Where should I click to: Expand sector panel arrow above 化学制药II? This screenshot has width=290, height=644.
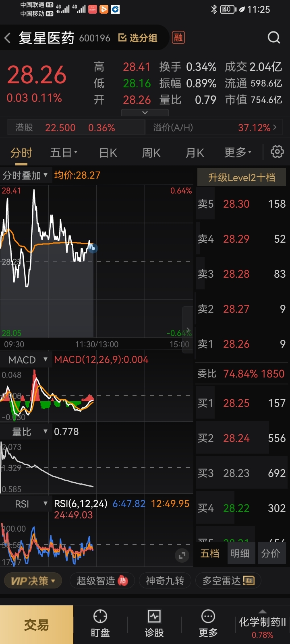pyautogui.click(x=262, y=611)
